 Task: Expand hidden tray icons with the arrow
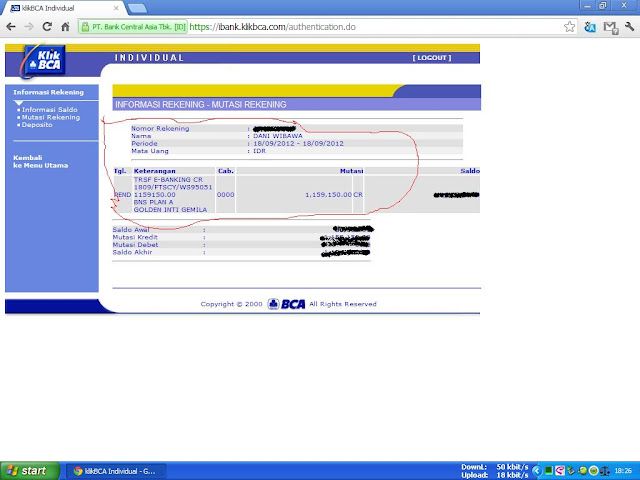click(x=536, y=471)
